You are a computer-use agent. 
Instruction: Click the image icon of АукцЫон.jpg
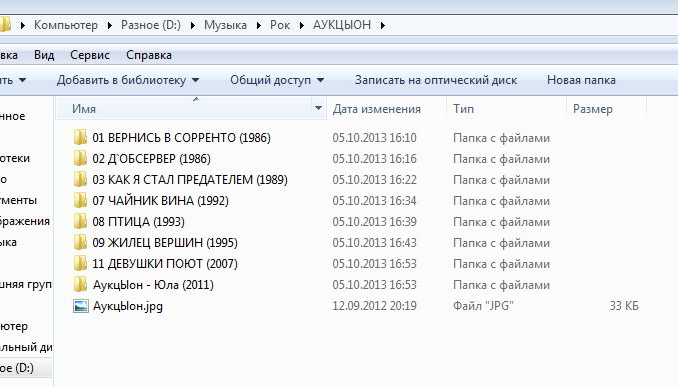pos(81,306)
